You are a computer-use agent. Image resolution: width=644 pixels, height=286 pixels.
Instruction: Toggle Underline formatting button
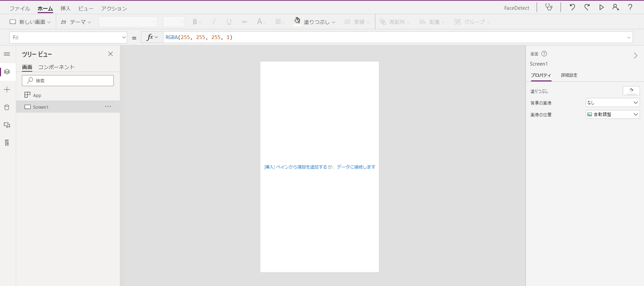[x=229, y=22]
